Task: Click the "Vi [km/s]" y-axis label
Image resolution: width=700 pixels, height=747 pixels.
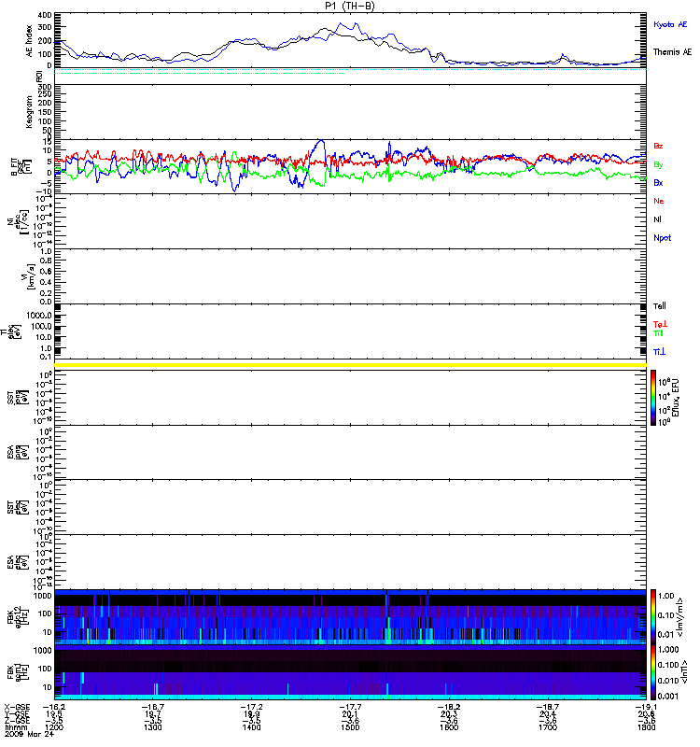Action: click(x=28, y=276)
